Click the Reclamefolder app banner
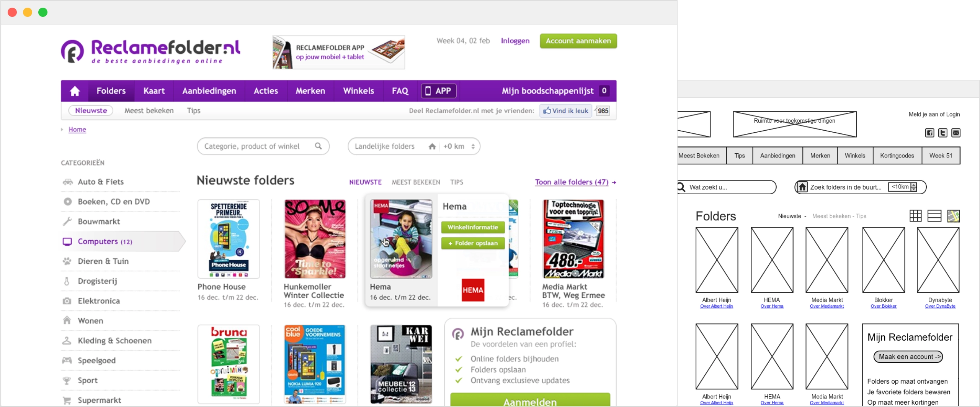 339,53
